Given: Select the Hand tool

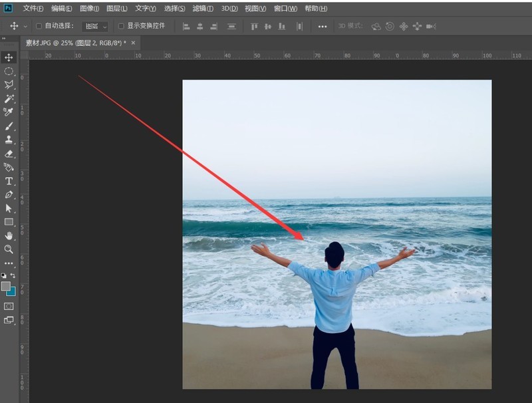Looking at the screenshot, I should coord(9,235).
